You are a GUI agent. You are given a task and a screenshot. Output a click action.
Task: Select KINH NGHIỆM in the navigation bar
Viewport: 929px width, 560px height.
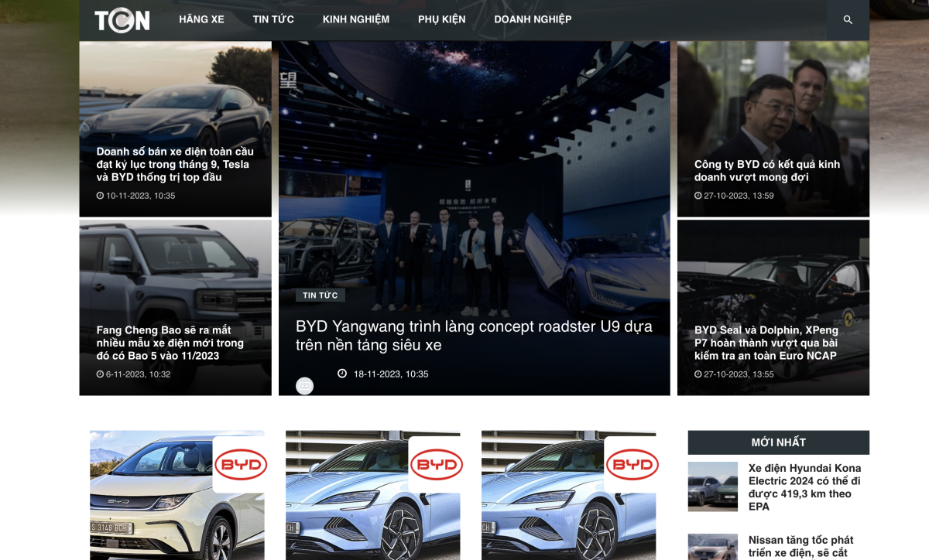point(356,19)
